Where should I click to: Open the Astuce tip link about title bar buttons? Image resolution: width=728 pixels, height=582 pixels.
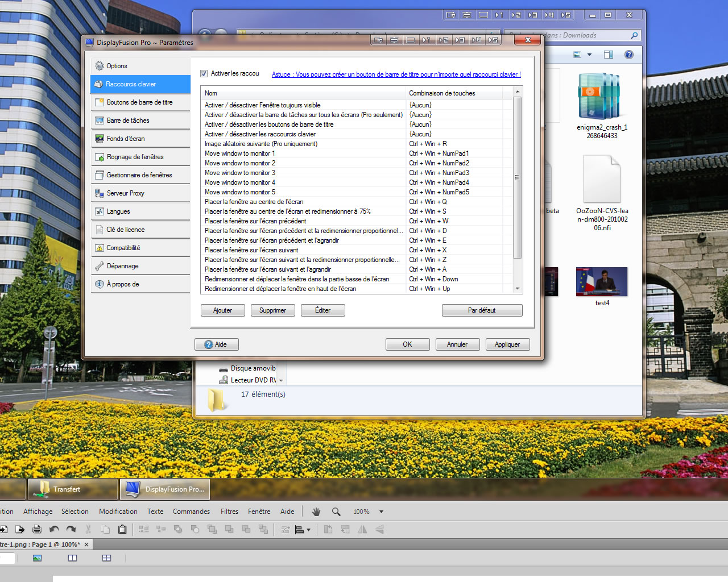pos(396,74)
